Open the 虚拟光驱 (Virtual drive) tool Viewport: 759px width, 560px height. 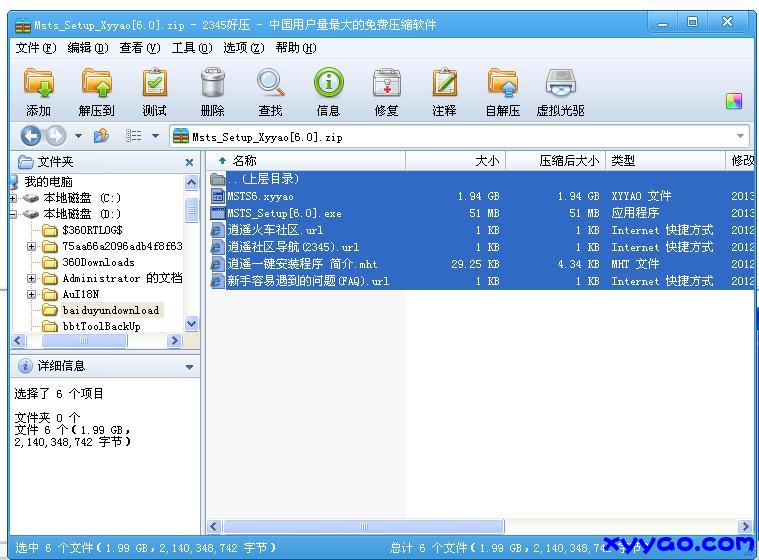point(560,84)
